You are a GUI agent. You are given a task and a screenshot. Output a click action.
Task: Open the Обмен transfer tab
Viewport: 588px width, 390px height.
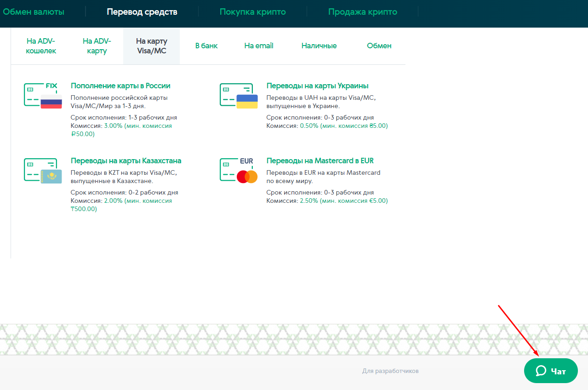tap(379, 46)
